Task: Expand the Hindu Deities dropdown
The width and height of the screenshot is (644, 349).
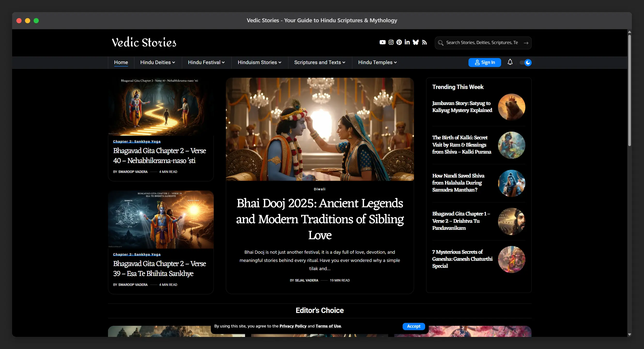Action: tap(158, 62)
